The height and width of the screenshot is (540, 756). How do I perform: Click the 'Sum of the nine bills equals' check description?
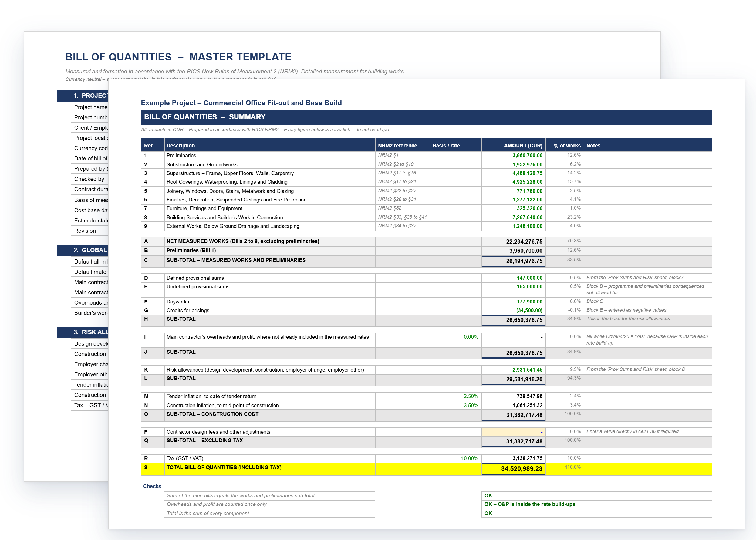click(270, 496)
